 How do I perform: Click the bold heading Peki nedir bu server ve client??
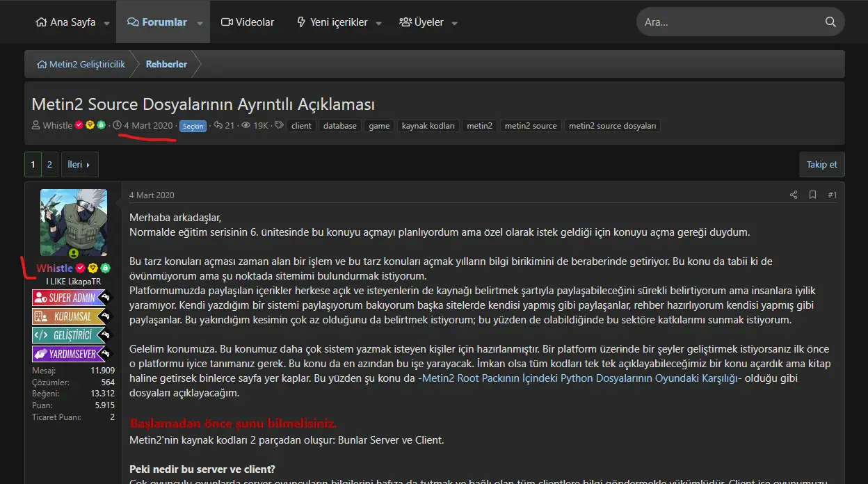pyautogui.click(x=202, y=469)
